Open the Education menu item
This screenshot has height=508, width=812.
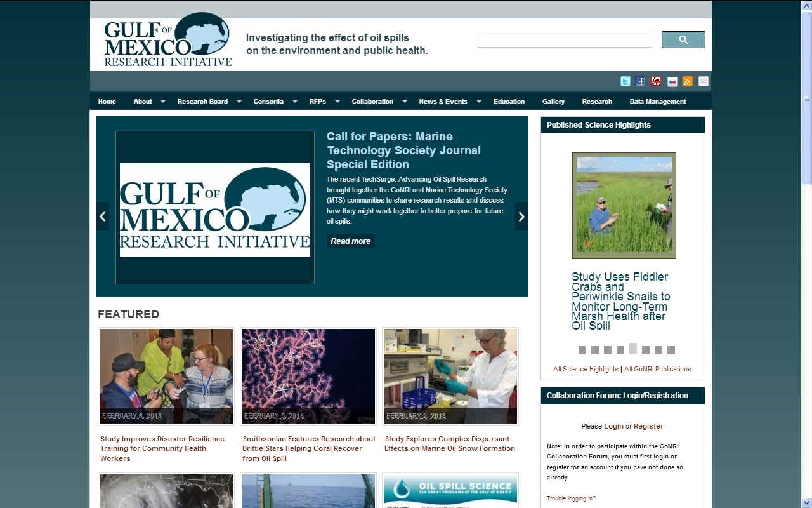pos(509,102)
